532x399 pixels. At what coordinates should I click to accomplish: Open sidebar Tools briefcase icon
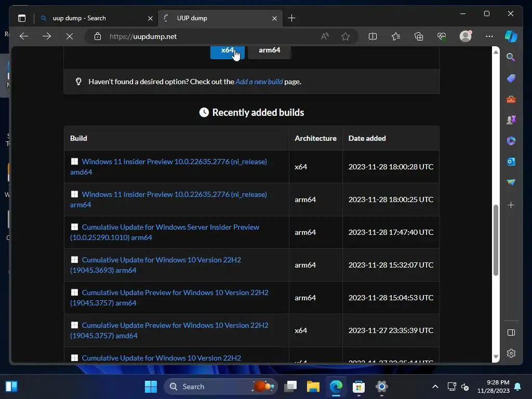pyautogui.click(x=511, y=99)
